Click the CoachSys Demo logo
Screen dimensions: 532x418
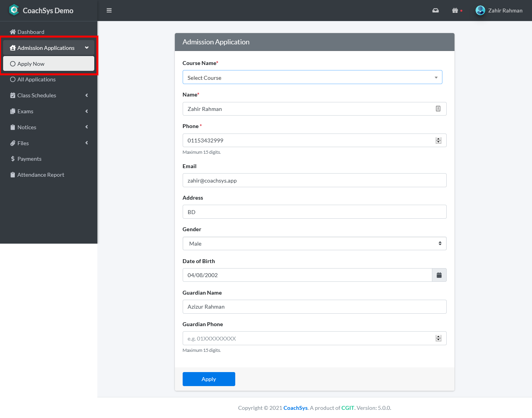tap(14, 10)
